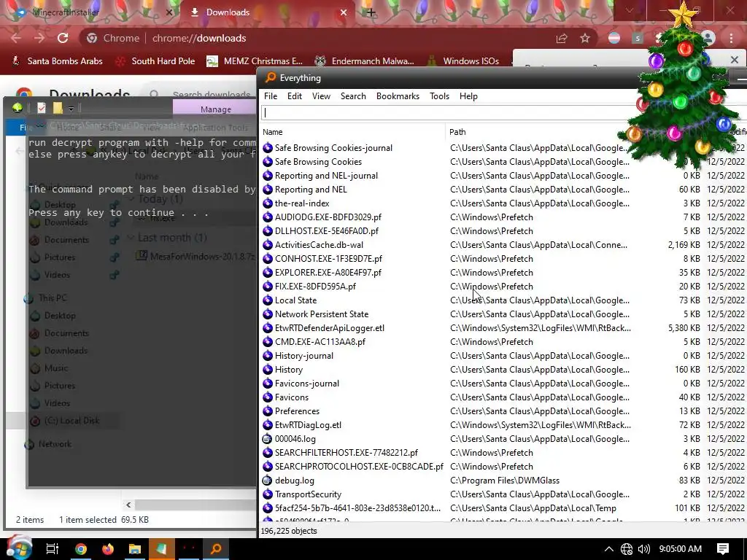Select EtwRTDiagLog.etl row
This screenshot has width=747, height=560.
503,425
